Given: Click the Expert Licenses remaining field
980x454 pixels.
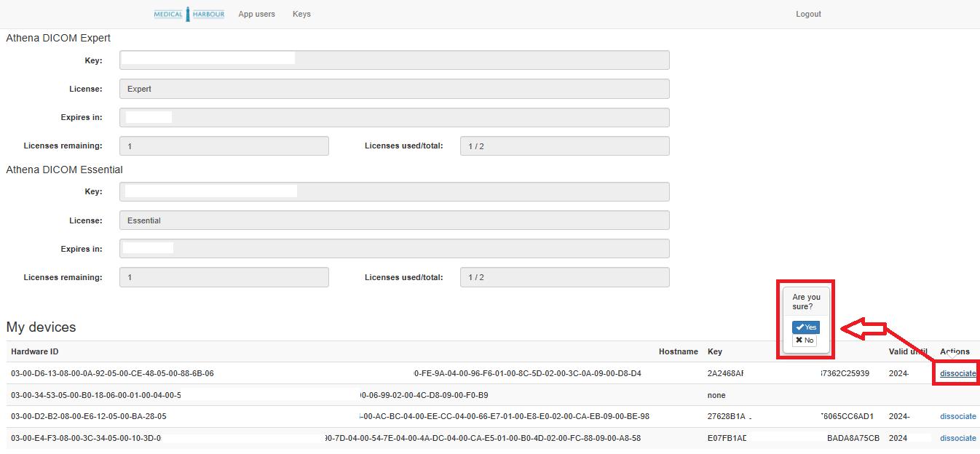Looking at the screenshot, I should (224, 146).
